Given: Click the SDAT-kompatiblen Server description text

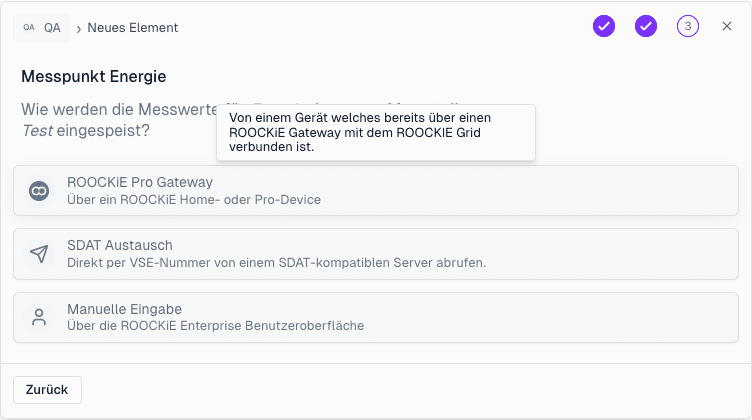Looking at the screenshot, I should [x=276, y=263].
